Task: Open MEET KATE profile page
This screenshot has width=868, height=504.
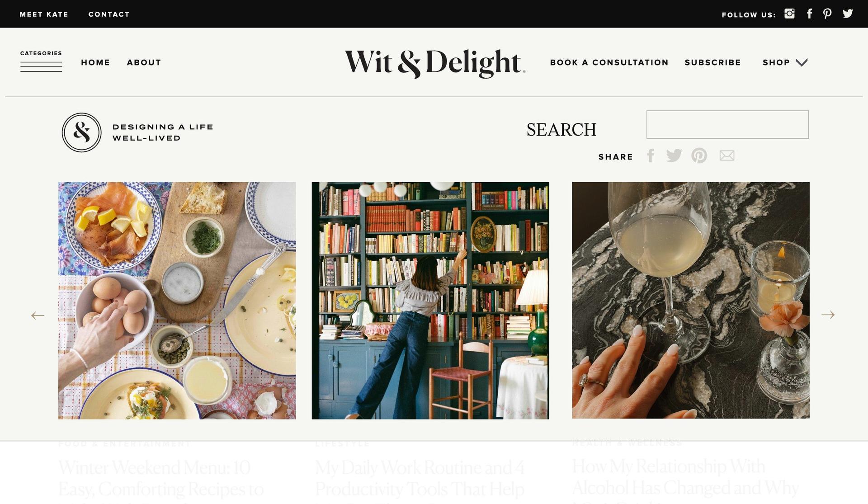Action: click(x=44, y=14)
